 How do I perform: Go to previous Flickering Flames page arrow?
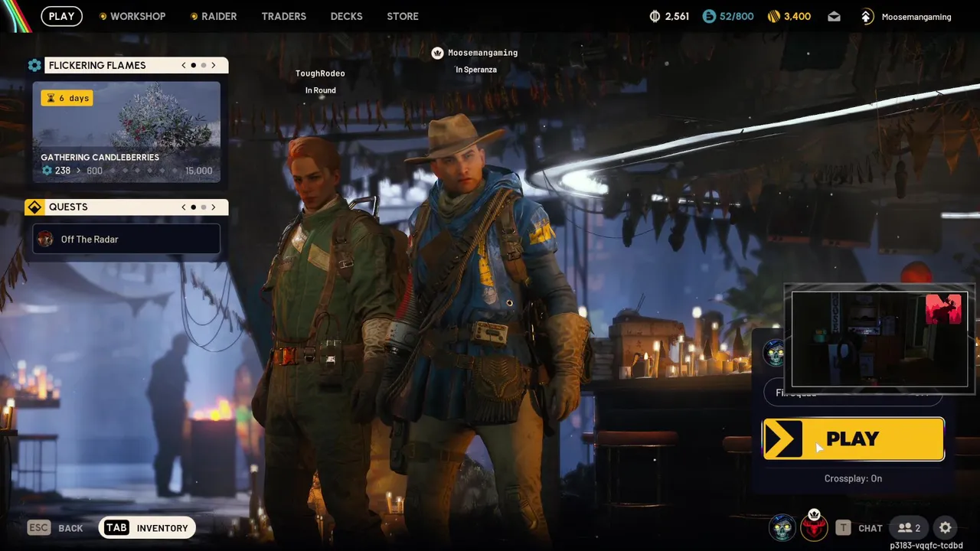(184, 65)
